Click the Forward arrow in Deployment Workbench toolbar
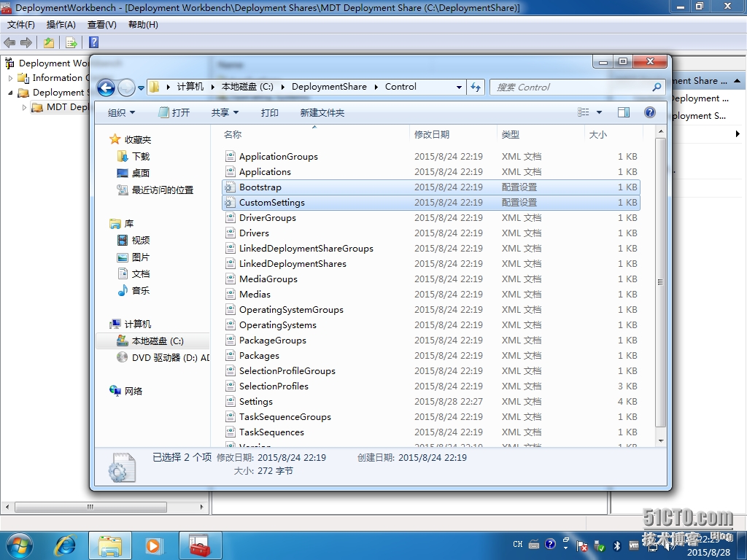The width and height of the screenshot is (747, 560). [x=26, y=42]
